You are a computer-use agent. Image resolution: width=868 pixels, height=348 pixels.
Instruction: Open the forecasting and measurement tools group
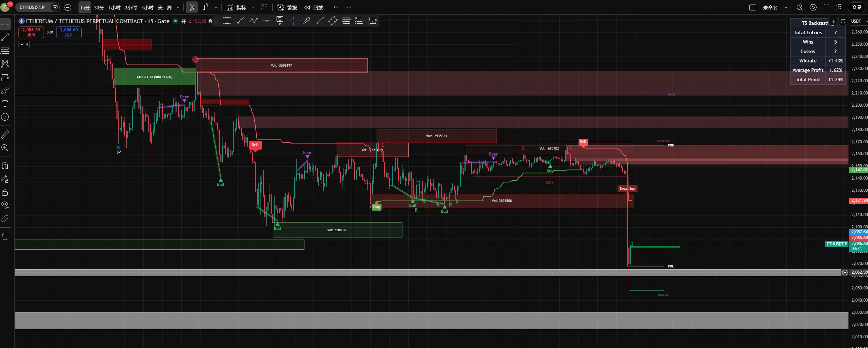[x=5, y=77]
